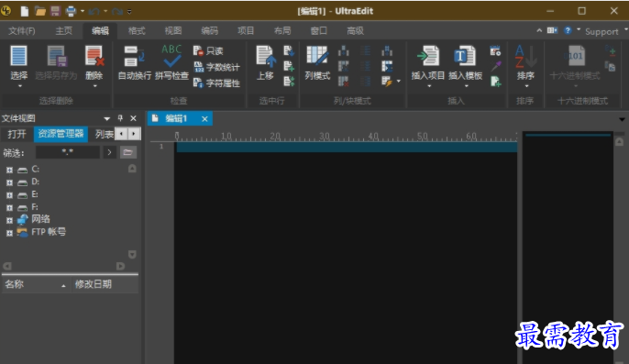The height and width of the screenshot is (364, 629).
Task: Switch to the 布局 ribbon tab
Action: pyautogui.click(x=282, y=31)
